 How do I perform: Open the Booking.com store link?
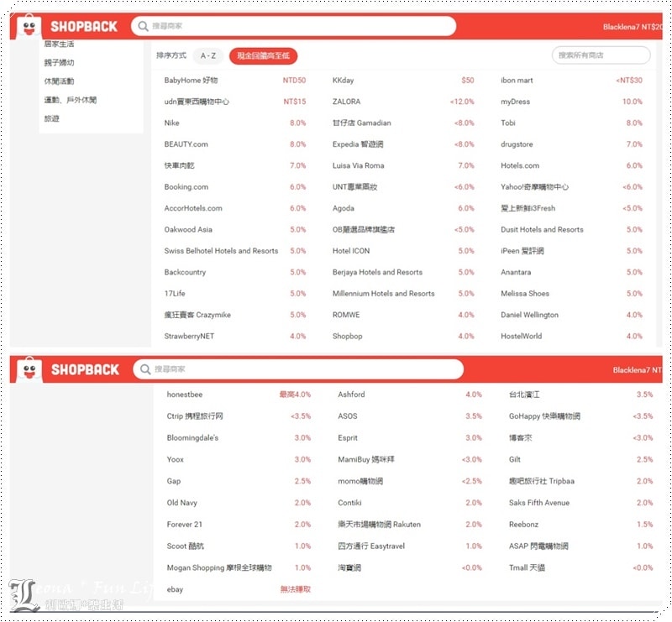pos(186,187)
